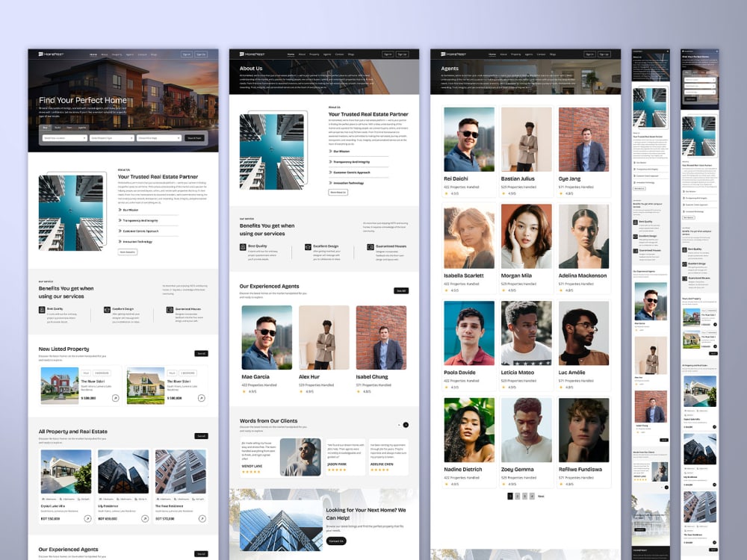Click Next in Agents pagination
This screenshot has height=560, width=747.
click(541, 497)
